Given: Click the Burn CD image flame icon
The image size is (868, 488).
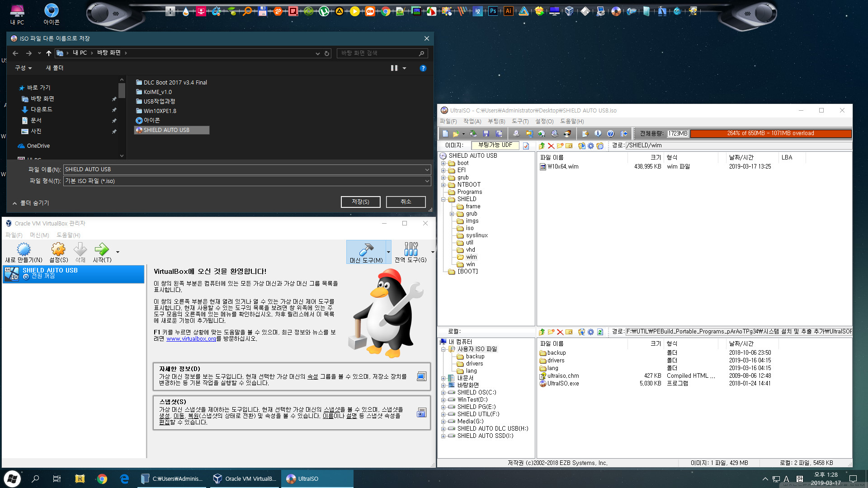Looking at the screenshot, I should point(567,134).
